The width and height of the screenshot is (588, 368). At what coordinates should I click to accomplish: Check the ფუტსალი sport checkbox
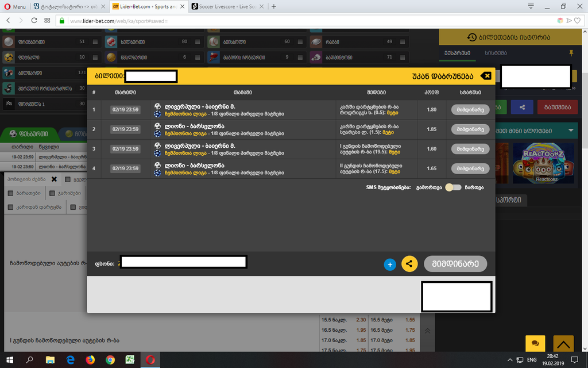pyautogui.click(x=95, y=57)
